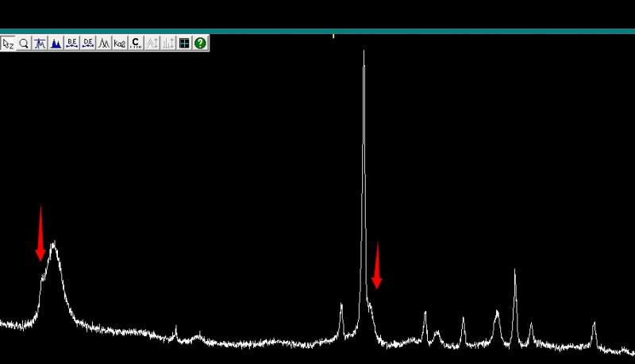The width and height of the screenshot is (635, 364).
Task: Click the BE background edit icon
Action: click(72, 44)
